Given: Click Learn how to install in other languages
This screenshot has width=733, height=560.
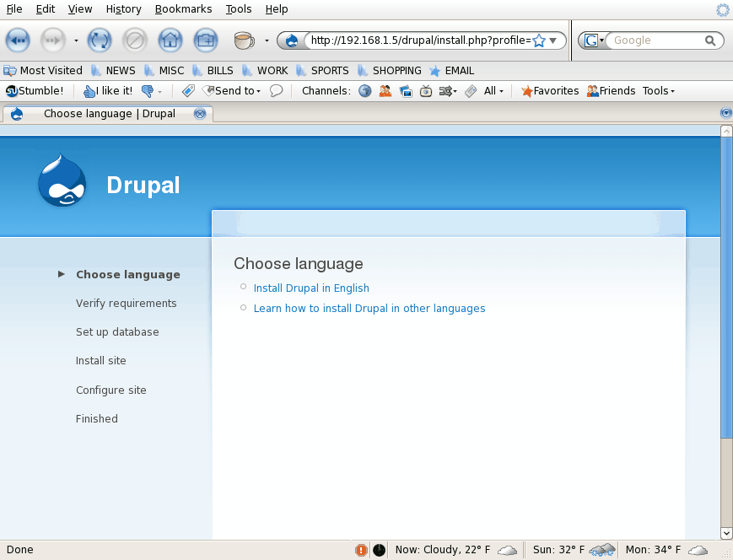Looking at the screenshot, I should (x=369, y=309).
